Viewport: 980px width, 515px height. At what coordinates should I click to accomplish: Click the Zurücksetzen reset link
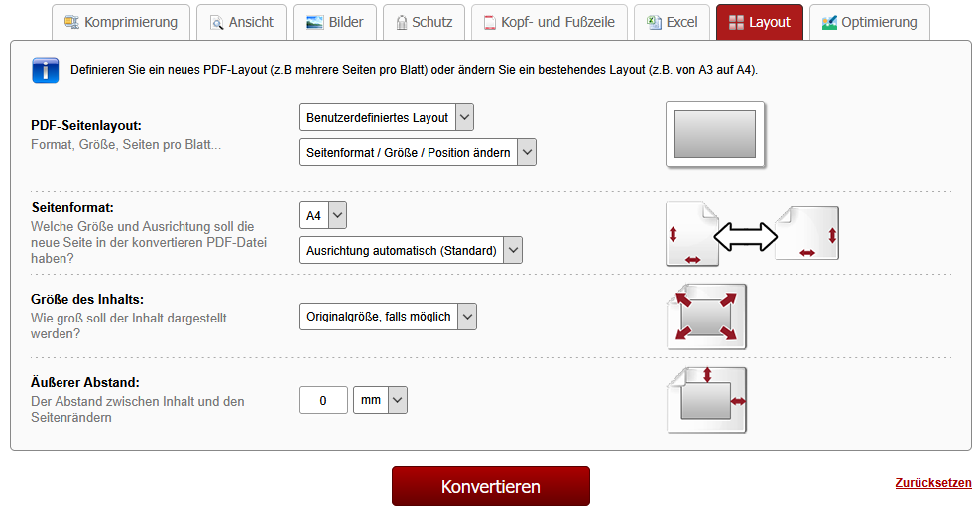click(x=932, y=483)
